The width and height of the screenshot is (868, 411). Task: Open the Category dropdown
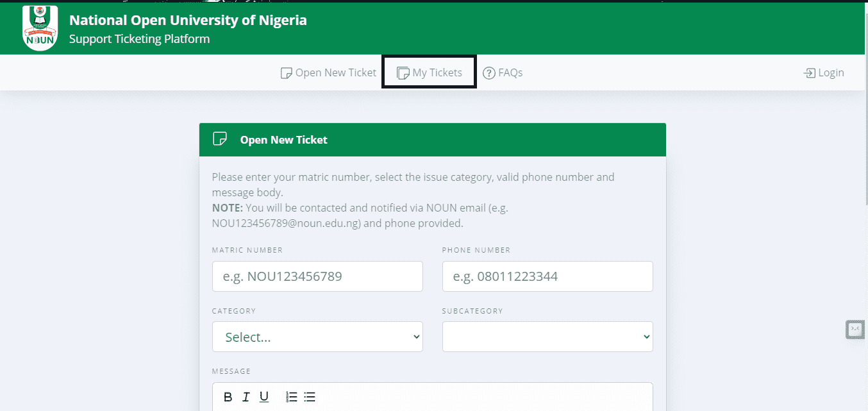click(317, 337)
